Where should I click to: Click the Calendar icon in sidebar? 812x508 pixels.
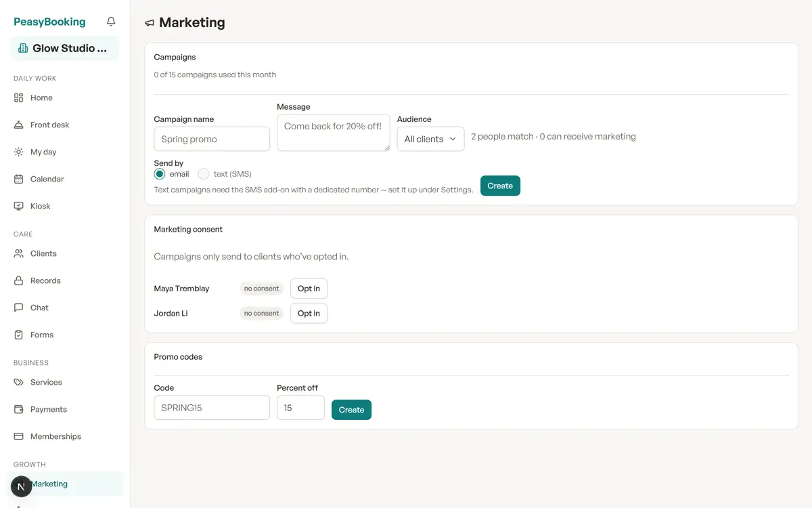point(19,179)
